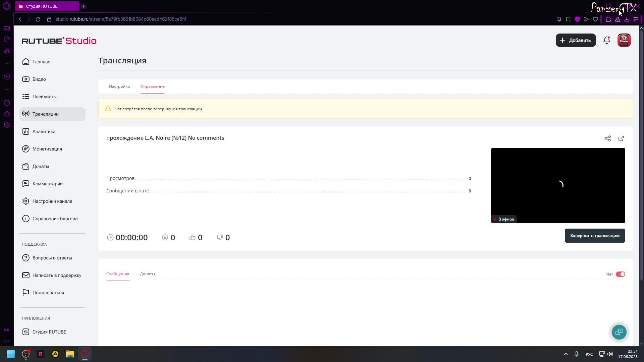The height and width of the screenshot is (362, 644).
Task: Open Монетизация in the sidebar
Action: click(47, 149)
